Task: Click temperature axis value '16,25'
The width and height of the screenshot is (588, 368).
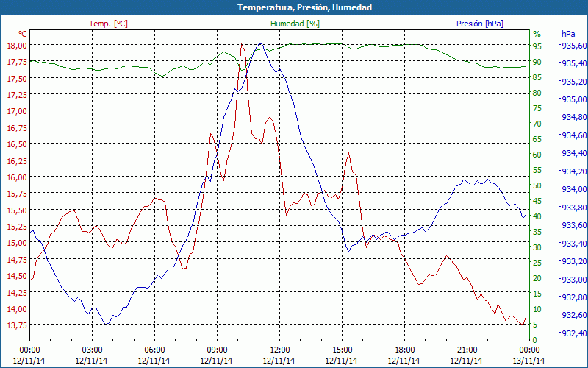Action: [x=17, y=160]
